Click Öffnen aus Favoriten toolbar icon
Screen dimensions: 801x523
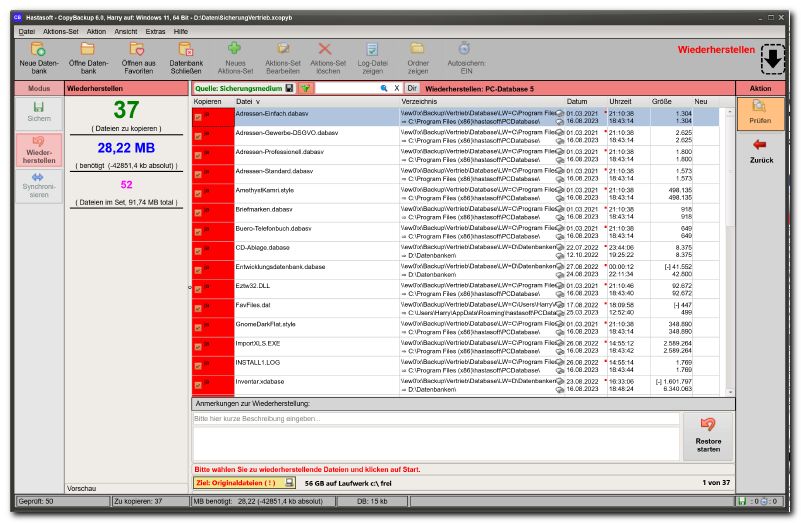(x=137, y=49)
